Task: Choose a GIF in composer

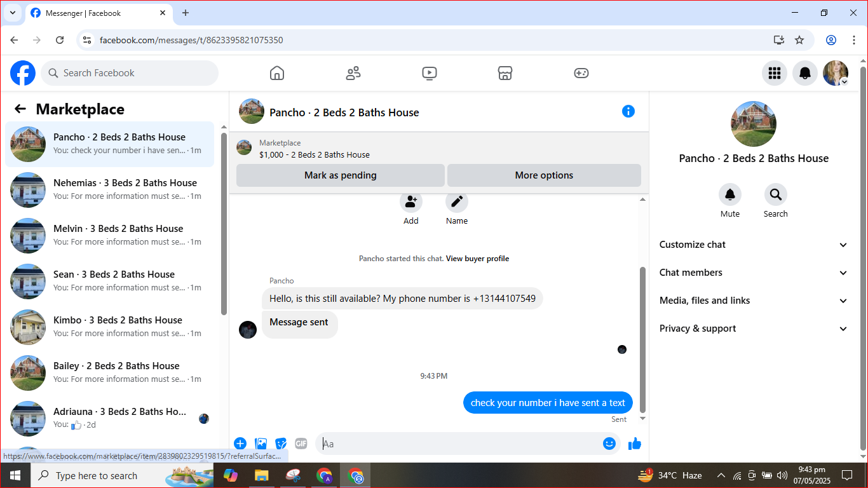Action: tap(301, 444)
